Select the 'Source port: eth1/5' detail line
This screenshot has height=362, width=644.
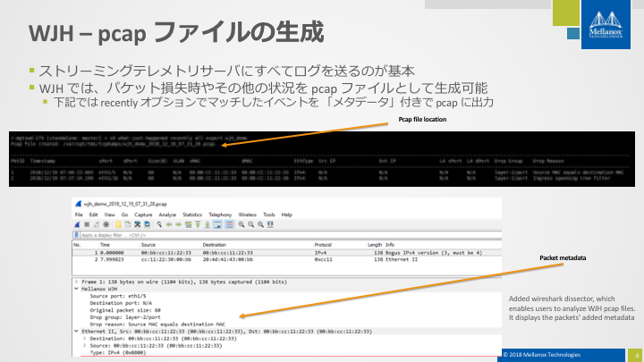(118, 296)
